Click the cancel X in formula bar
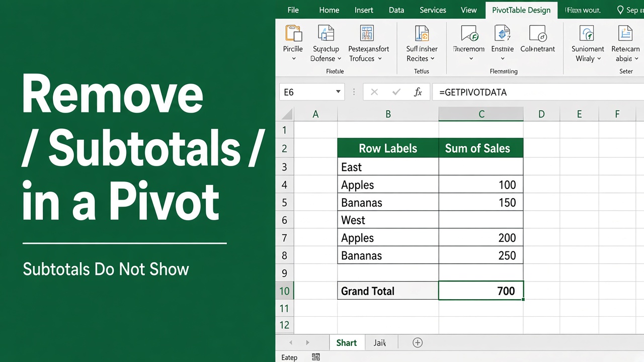 coord(374,92)
